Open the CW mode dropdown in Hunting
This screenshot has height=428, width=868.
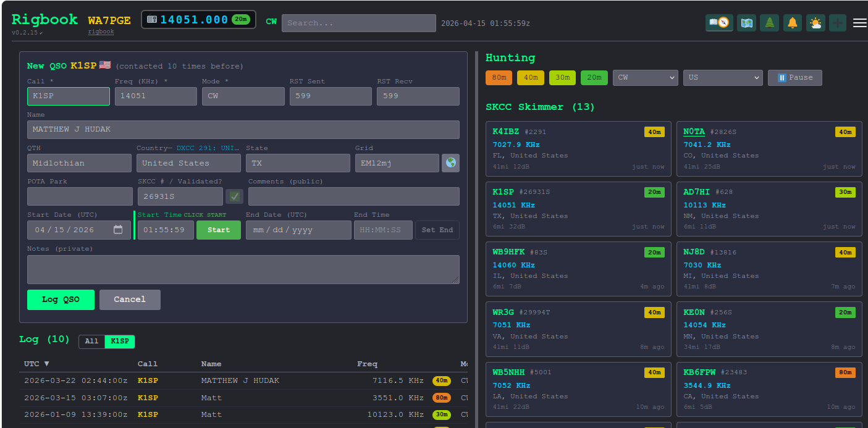tap(646, 77)
